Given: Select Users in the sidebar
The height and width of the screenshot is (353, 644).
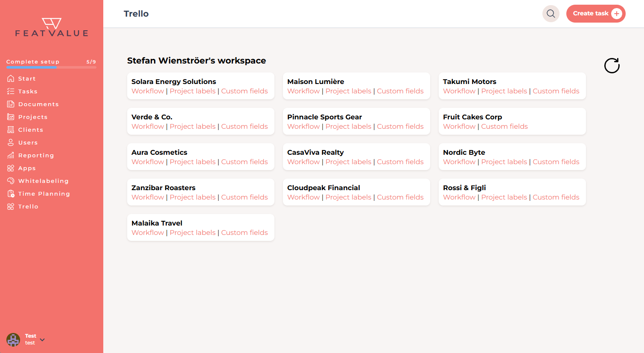Looking at the screenshot, I should (x=28, y=142).
